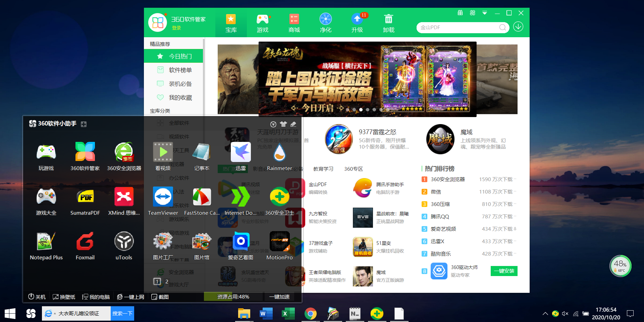Switch to the 教育学习 category tab

click(x=323, y=169)
